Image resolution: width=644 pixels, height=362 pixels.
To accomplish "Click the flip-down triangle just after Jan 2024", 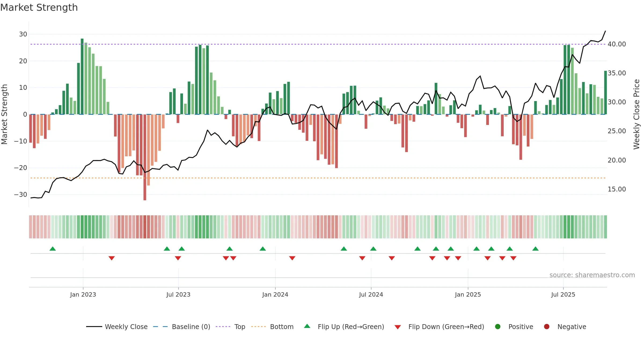I will (292, 258).
